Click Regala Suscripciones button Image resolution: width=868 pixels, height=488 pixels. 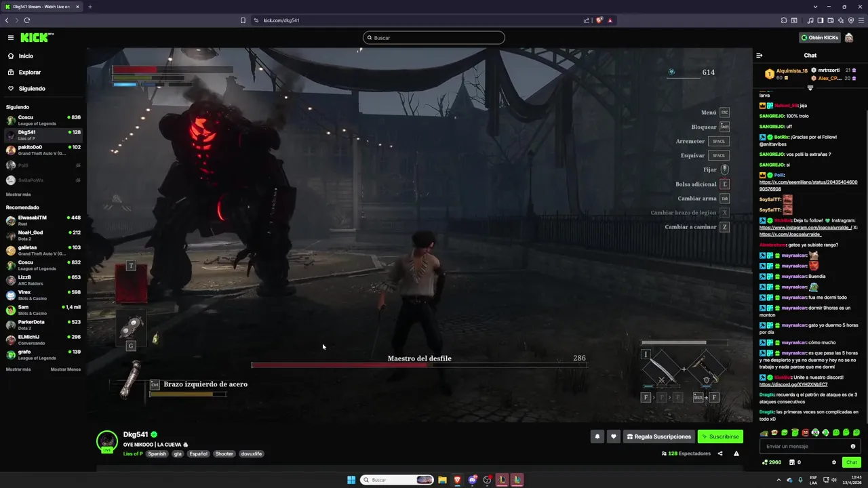tap(659, 436)
